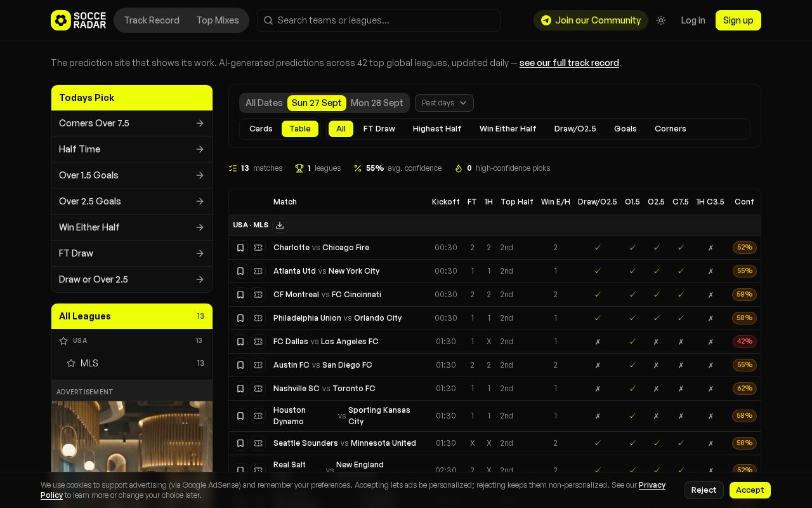Screen dimensions: 812x508
Task: Favorite the USA country with star icon
Action: (x=63, y=341)
